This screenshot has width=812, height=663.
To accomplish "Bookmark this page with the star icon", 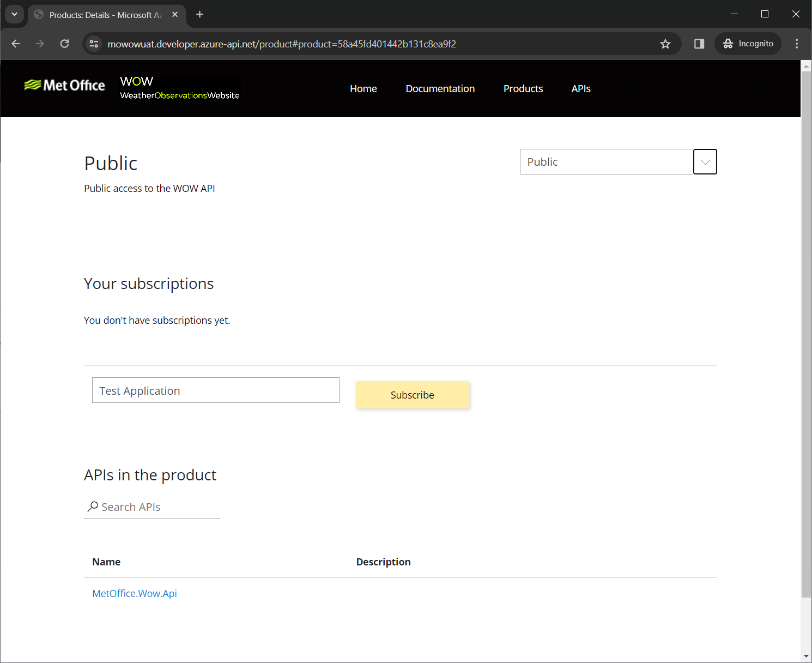I will [x=665, y=44].
